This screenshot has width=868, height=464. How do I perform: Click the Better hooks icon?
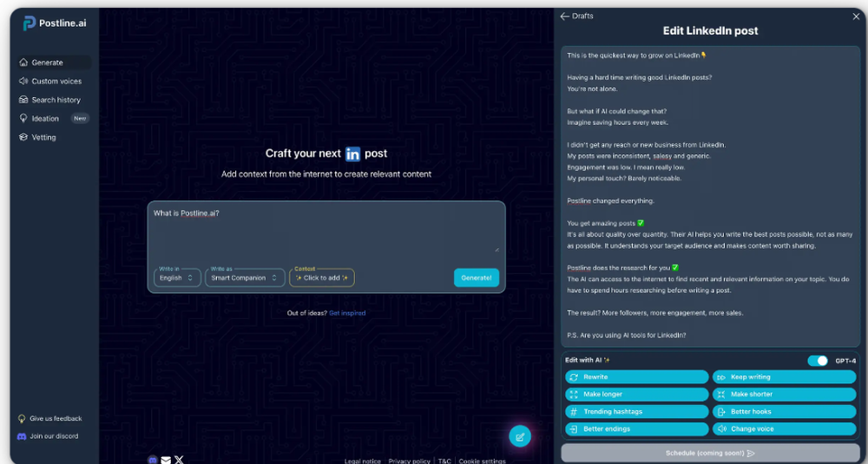pyautogui.click(x=720, y=411)
